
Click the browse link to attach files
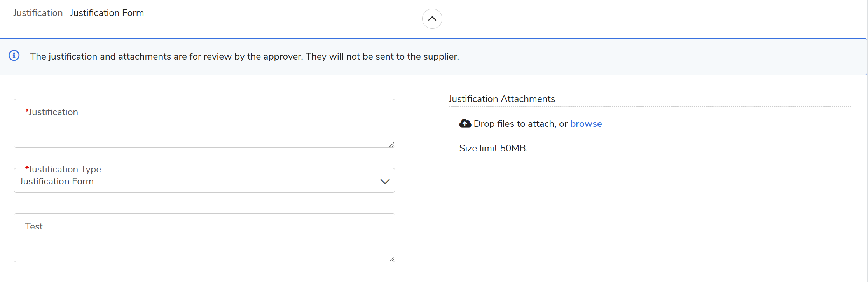586,124
